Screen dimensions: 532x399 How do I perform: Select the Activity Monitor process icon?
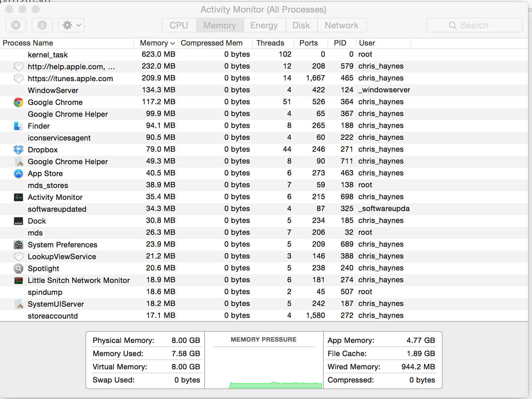18,197
